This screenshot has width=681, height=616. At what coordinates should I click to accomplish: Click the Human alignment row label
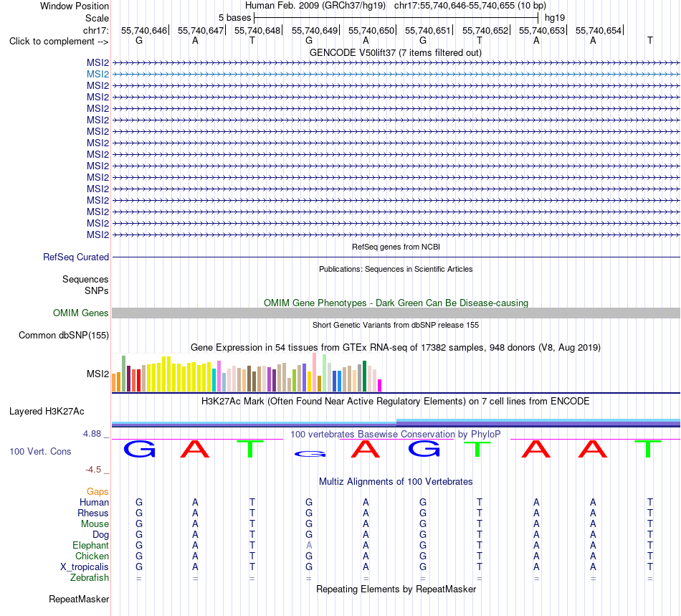point(94,502)
